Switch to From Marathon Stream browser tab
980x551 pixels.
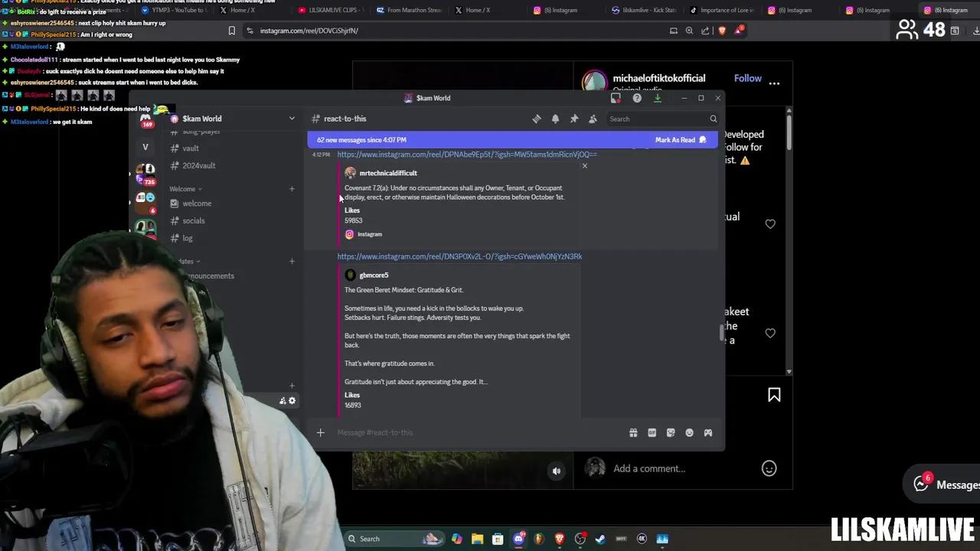point(410,10)
